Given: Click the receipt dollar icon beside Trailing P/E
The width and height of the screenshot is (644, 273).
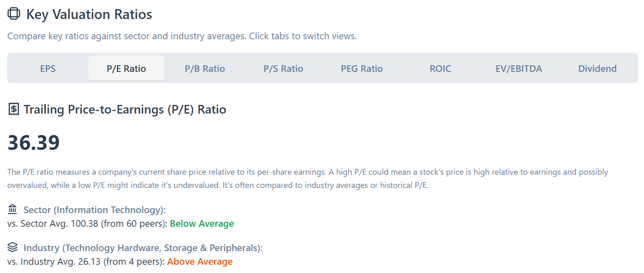Looking at the screenshot, I should (14, 109).
